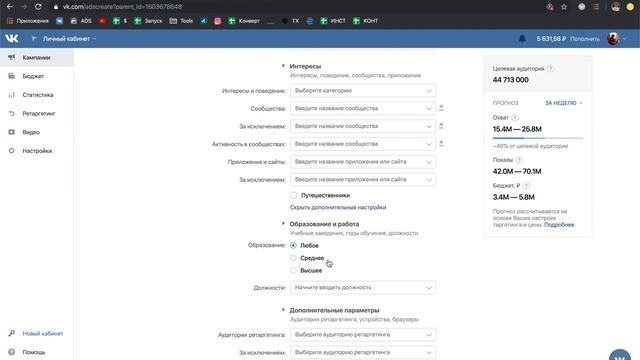Select Среднее education radio button
The image size is (640, 360).
click(x=293, y=258)
